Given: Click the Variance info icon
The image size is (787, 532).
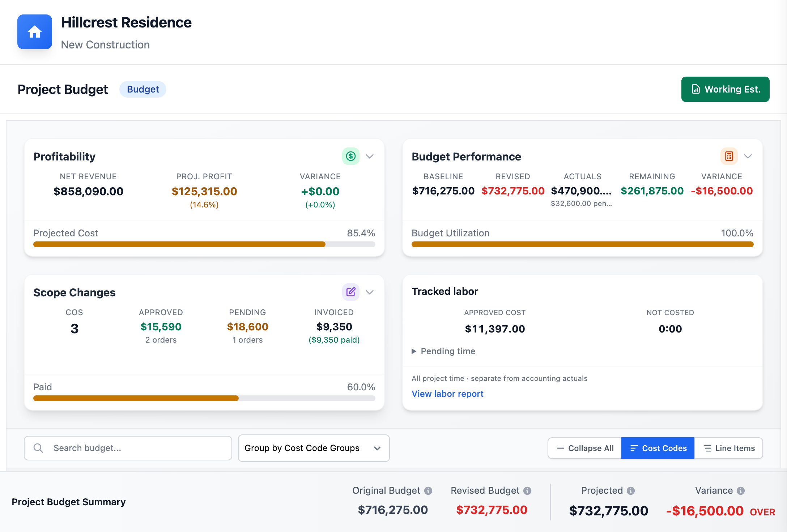Looking at the screenshot, I should 741,491.
